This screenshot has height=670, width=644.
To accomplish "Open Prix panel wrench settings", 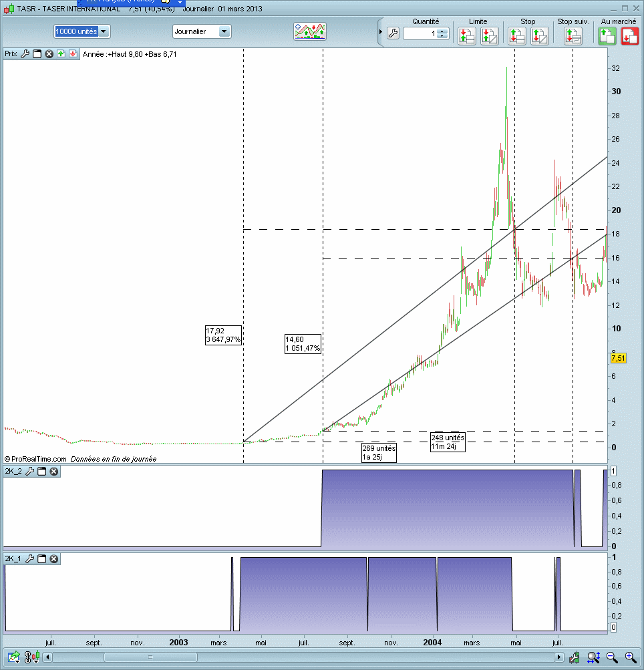I will [x=25, y=54].
